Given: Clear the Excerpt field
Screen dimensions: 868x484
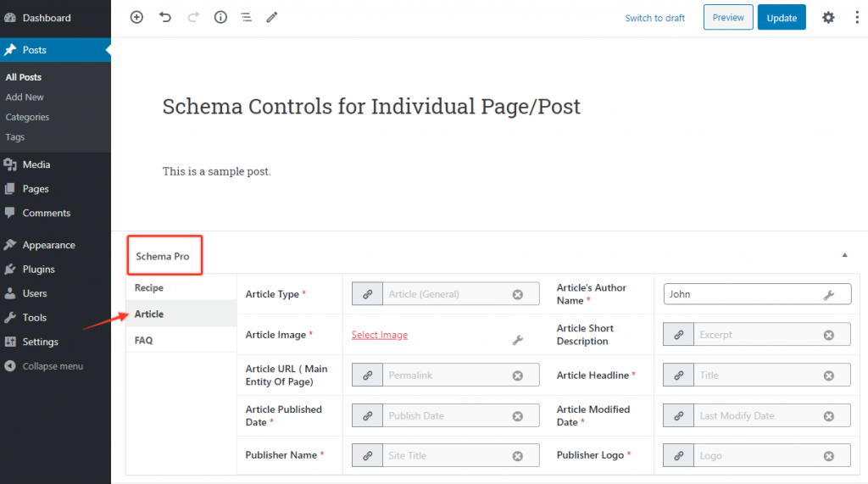Looking at the screenshot, I should point(829,335).
